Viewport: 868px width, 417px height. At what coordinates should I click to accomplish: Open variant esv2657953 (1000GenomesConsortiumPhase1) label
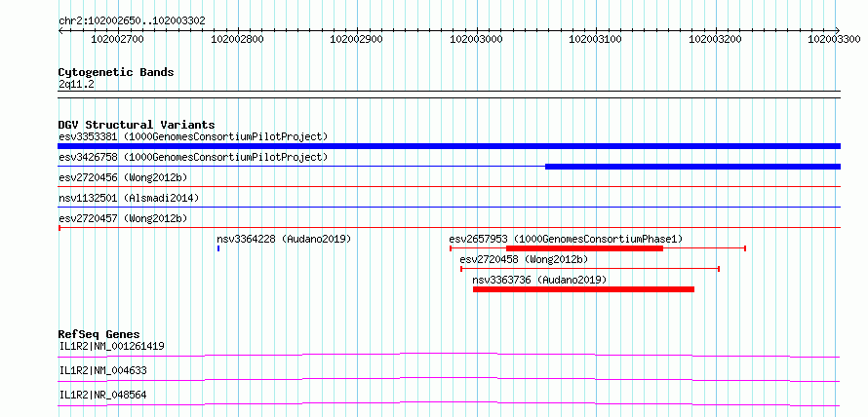tap(567, 239)
